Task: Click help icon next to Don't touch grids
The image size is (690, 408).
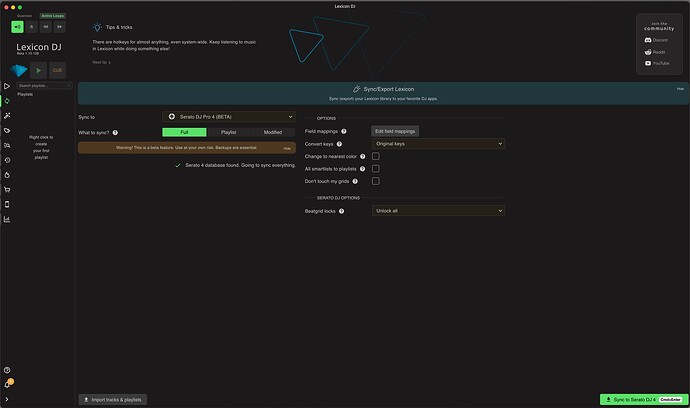Action: [x=355, y=181]
